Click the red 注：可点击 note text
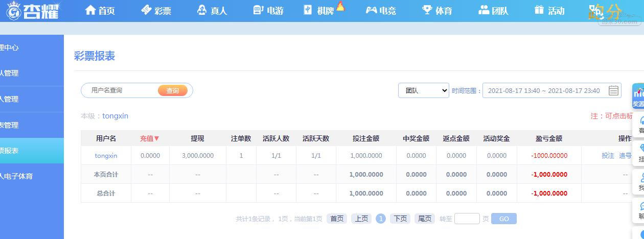This screenshot has width=644, height=239. coord(612,116)
